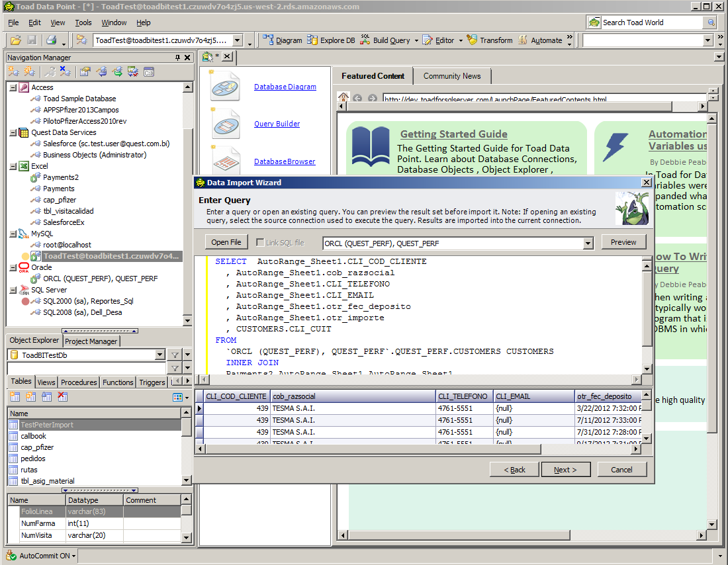Image resolution: width=728 pixels, height=565 pixels.
Task: Collapse the Access tree node
Action: click(13, 87)
